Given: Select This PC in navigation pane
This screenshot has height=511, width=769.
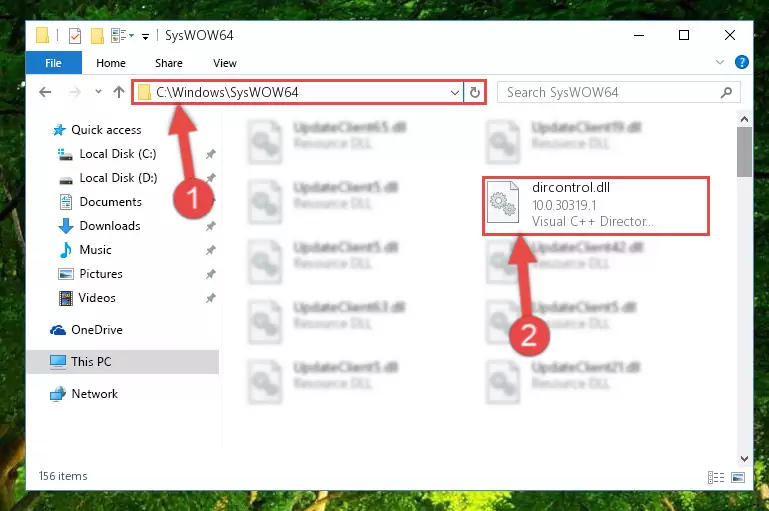Looking at the screenshot, I should (123, 362).
